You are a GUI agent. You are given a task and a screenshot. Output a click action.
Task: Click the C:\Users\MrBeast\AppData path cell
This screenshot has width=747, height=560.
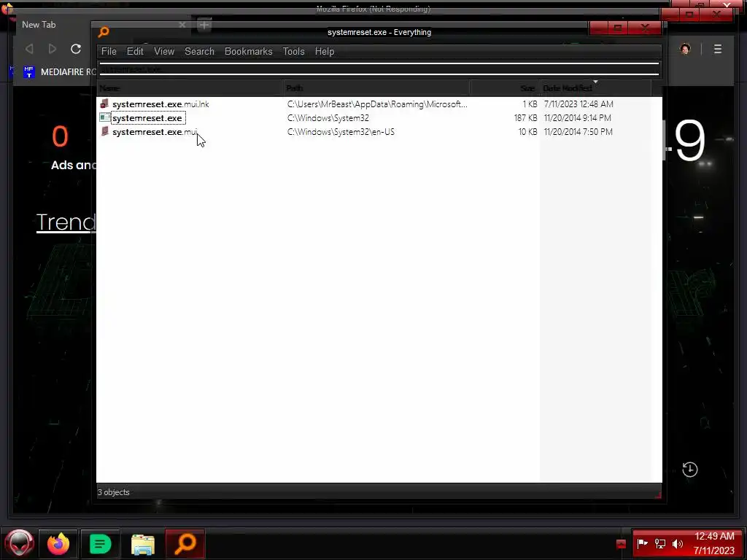coord(377,104)
